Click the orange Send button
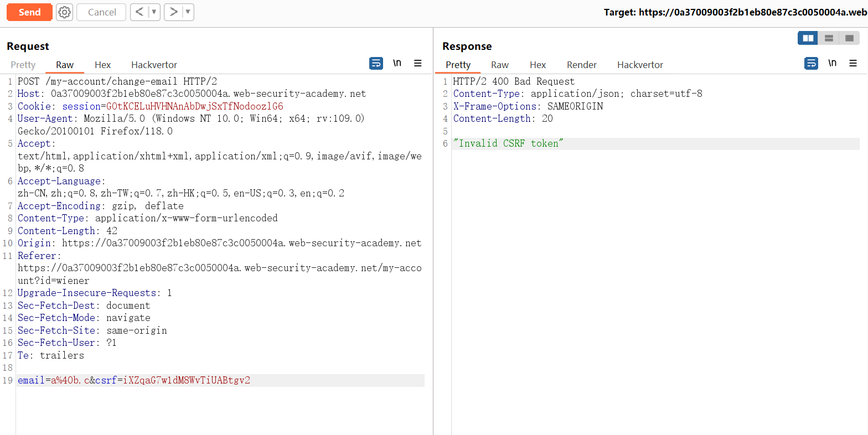The image size is (868, 435). (29, 12)
